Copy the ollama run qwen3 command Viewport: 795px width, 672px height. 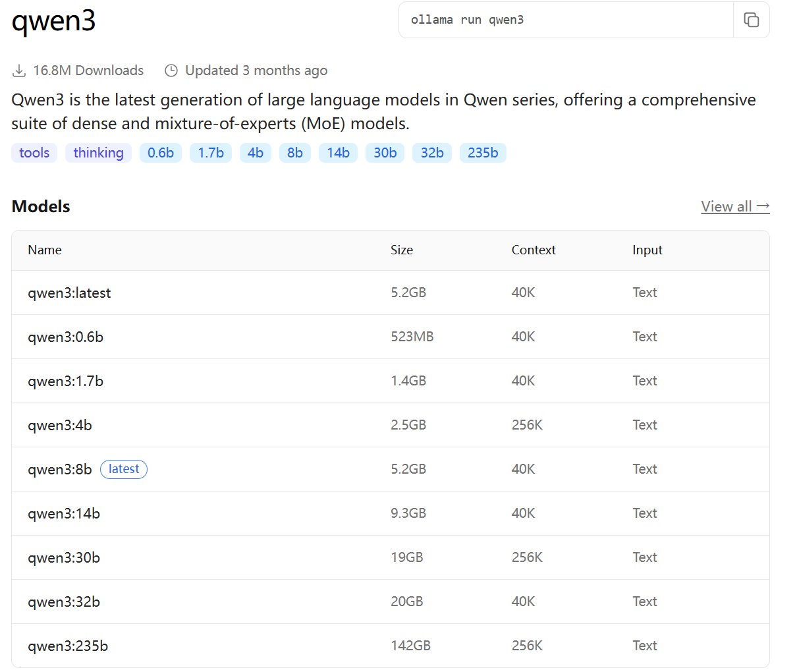tap(752, 20)
